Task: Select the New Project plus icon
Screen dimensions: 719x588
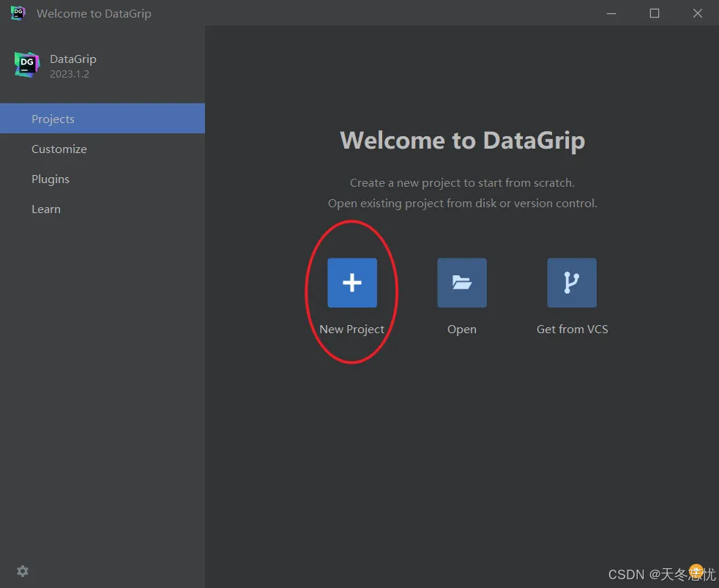Action: (352, 283)
